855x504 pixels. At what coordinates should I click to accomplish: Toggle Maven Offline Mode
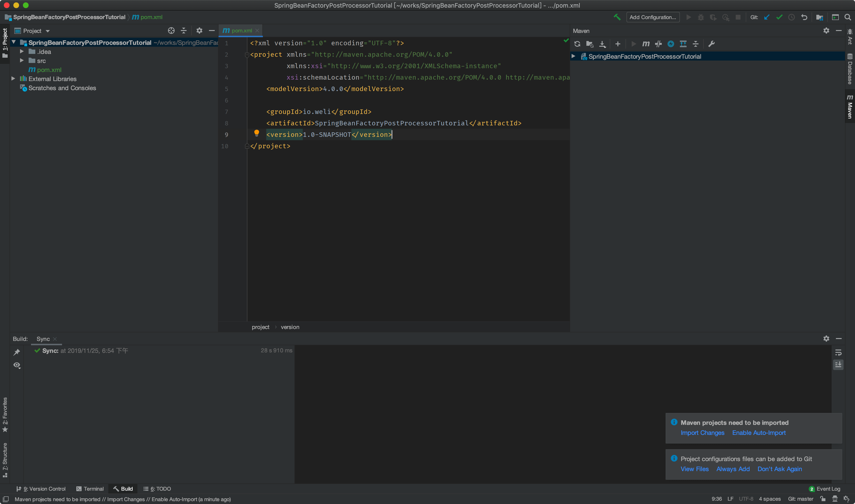coord(658,44)
